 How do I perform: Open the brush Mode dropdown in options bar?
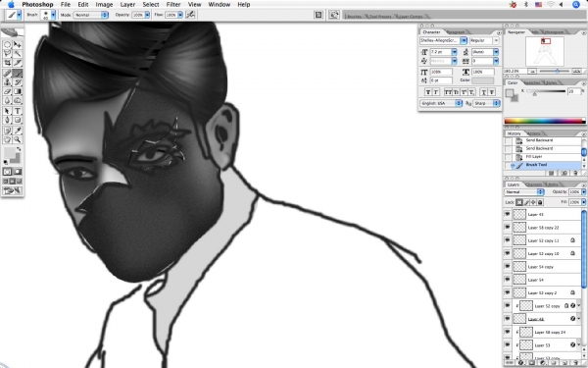[90, 15]
